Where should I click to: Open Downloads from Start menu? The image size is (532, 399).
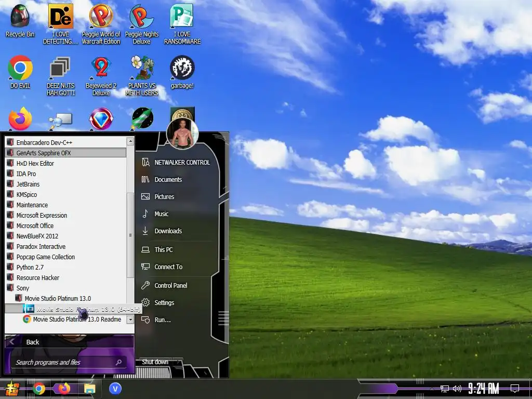coord(178,231)
